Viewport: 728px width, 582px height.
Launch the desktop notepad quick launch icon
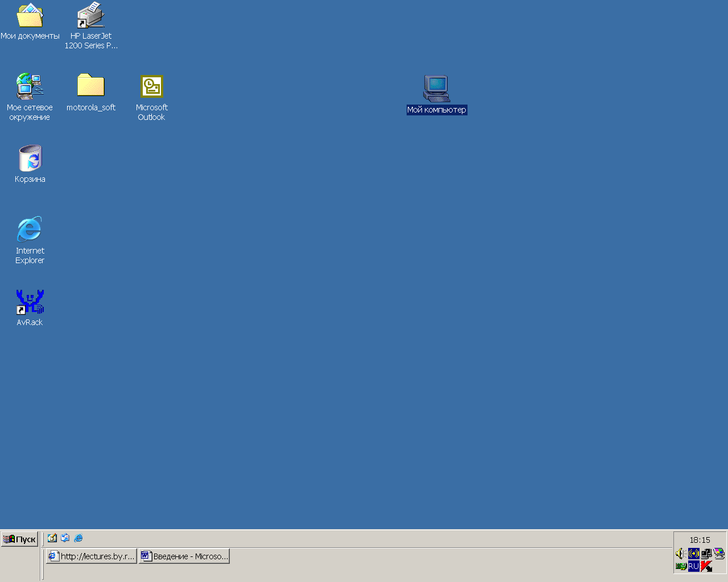click(x=52, y=538)
